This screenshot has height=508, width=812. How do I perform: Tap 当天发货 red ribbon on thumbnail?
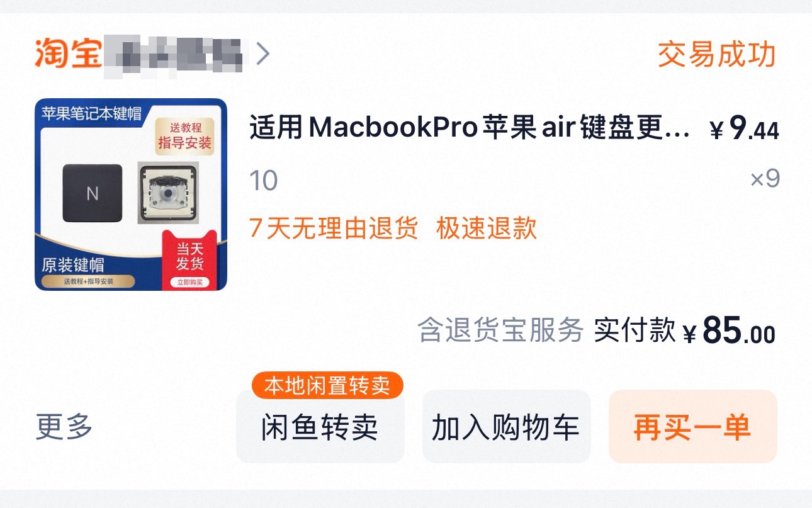click(189, 259)
